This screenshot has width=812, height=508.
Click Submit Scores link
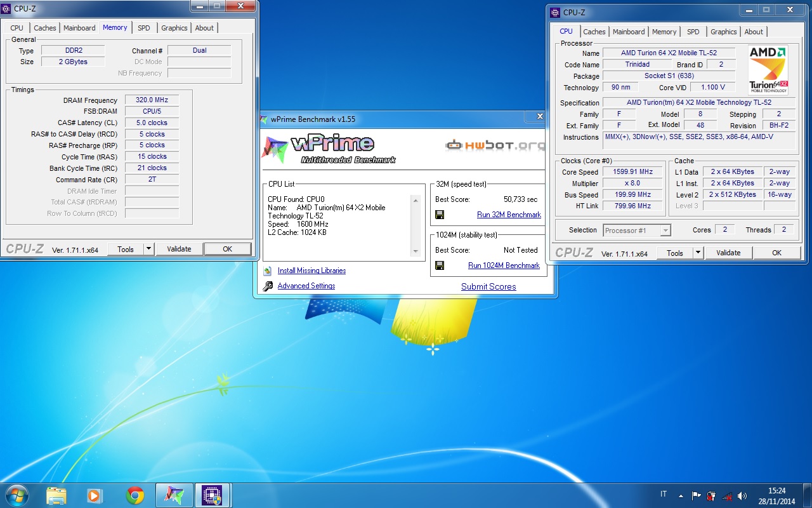click(x=488, y=286)
